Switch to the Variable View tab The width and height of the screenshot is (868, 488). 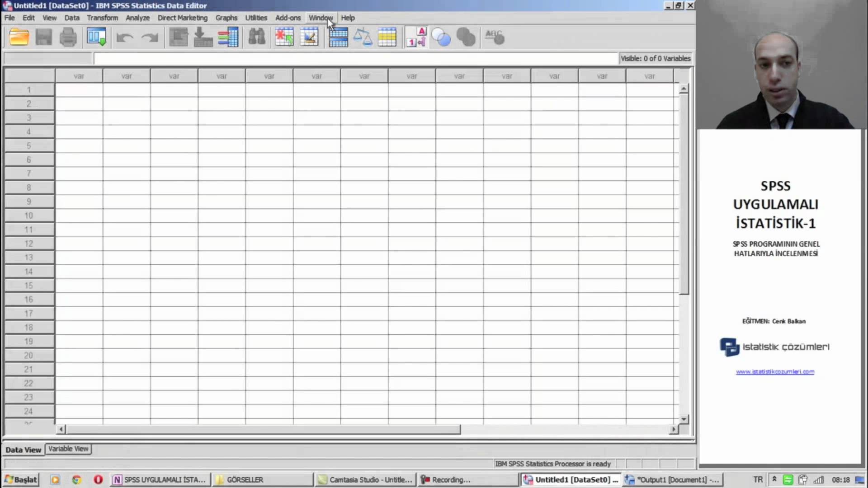[x=68, y=449]
